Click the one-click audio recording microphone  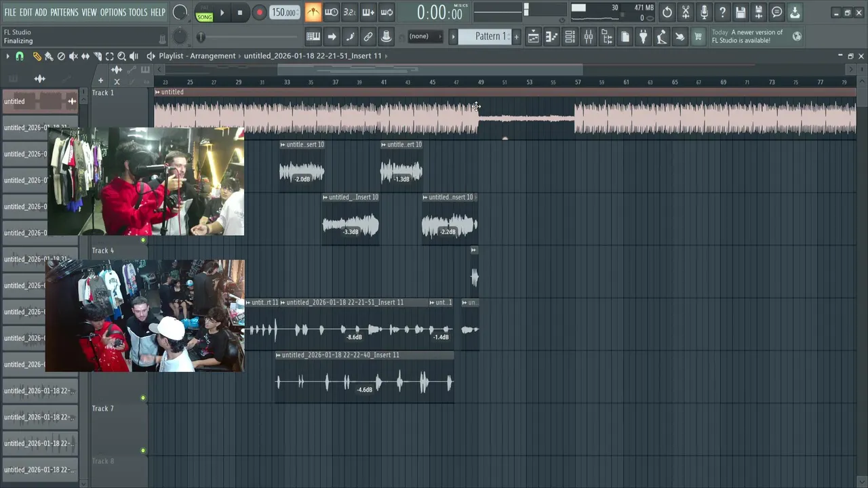coord(704,12)
